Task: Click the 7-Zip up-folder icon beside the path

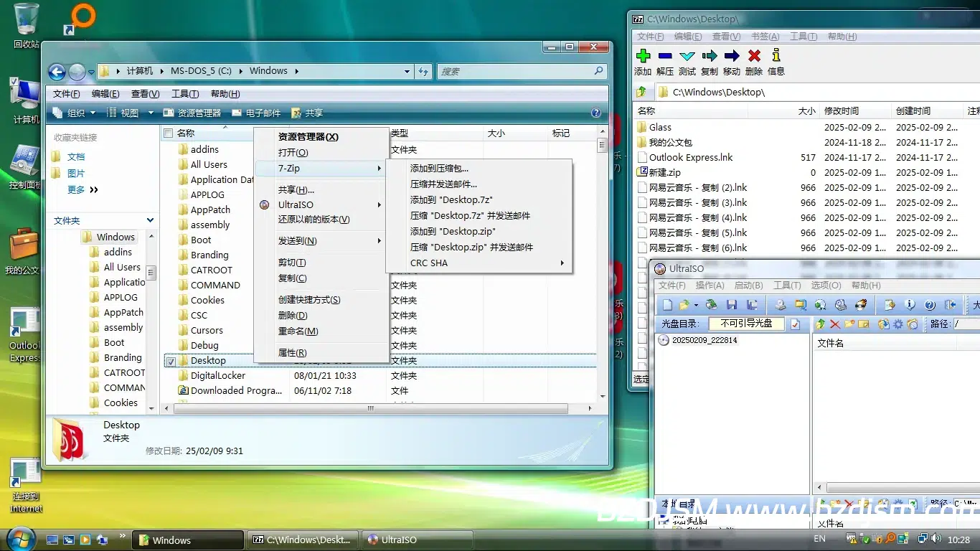Action: coord(641,92)
